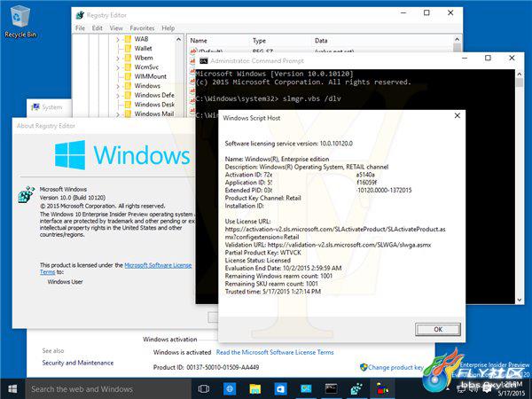
Task: Open the Start menu button
Action: click(12, 389)
